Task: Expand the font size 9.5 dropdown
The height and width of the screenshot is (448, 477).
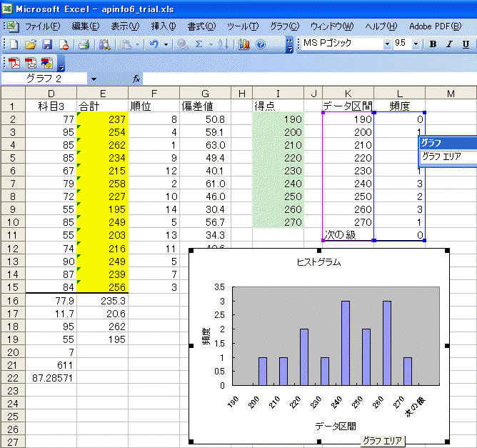Action: tap(417, 44)
